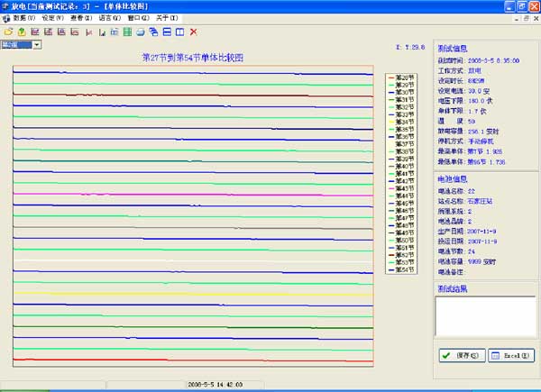Click the magenta curve in the chart
Viewport: 541px width, 392px height.
coord(193,195)
